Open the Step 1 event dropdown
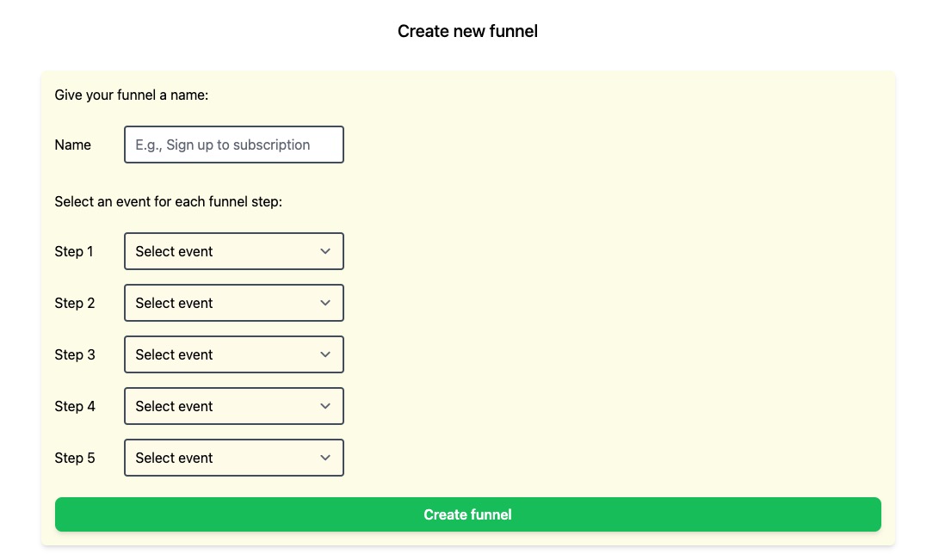The width and height of the screenshot is (939, 560). (233, 251)
